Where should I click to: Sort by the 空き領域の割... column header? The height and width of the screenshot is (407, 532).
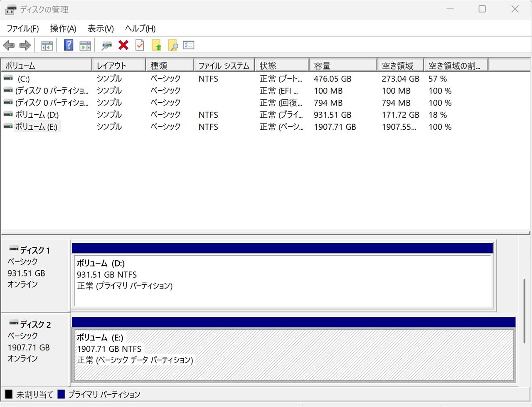click(x=456, y=65)
